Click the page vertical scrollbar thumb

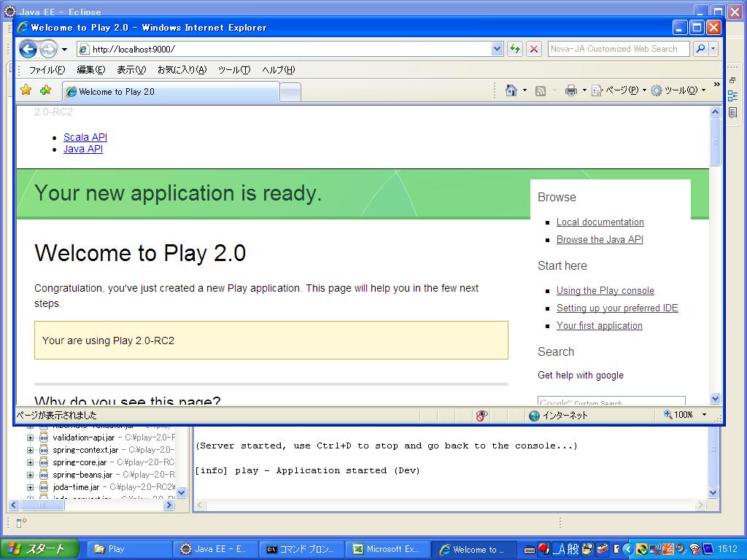(715, 142)
